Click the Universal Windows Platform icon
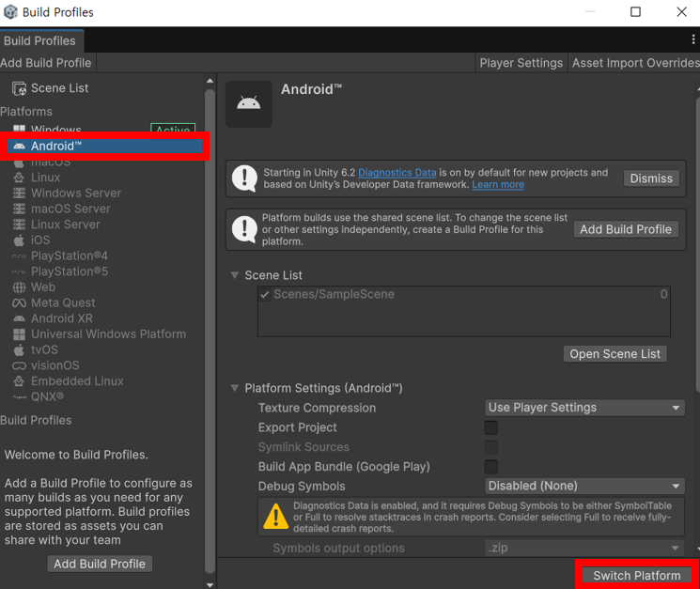The image size is (700, 589). [19, 334]
